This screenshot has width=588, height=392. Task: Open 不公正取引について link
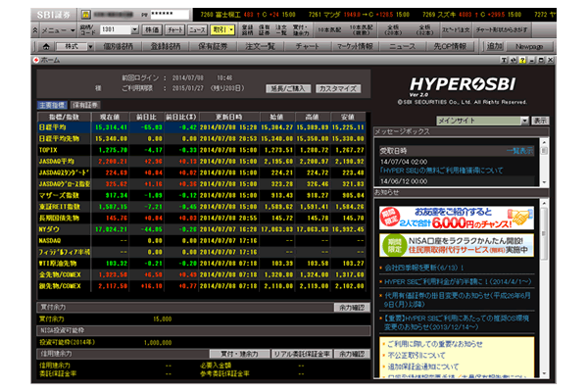point(416,355)
